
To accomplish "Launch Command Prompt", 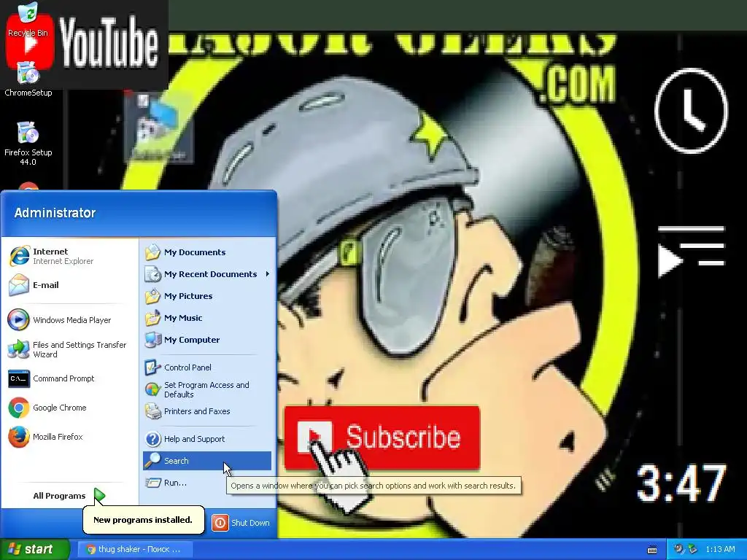I will [52, 378].
